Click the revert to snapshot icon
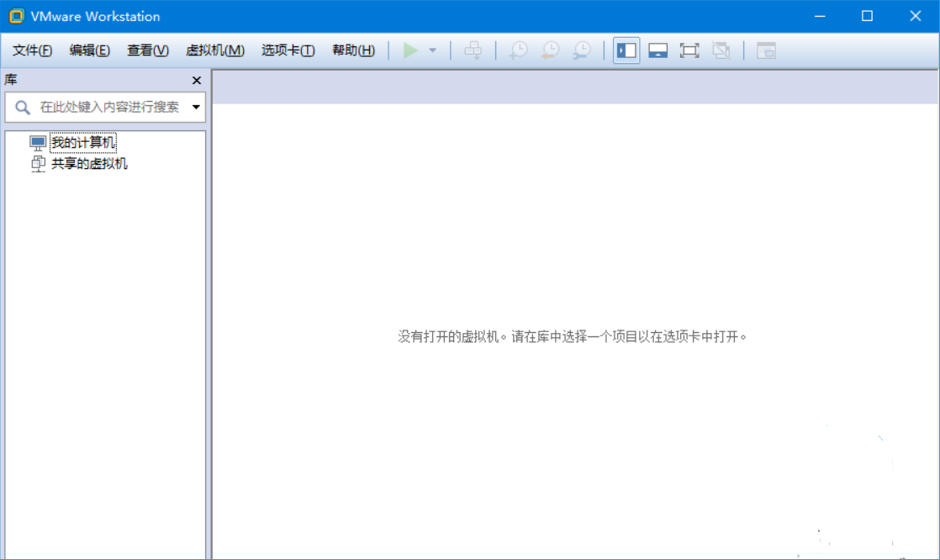The width and height of the screenshot is (940, 560). tap(550, 50)
